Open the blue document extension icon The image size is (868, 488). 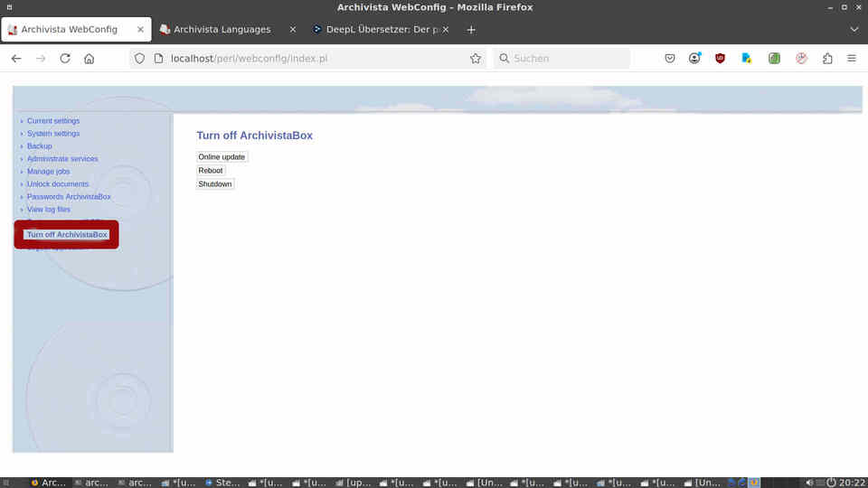pos(746,58)
